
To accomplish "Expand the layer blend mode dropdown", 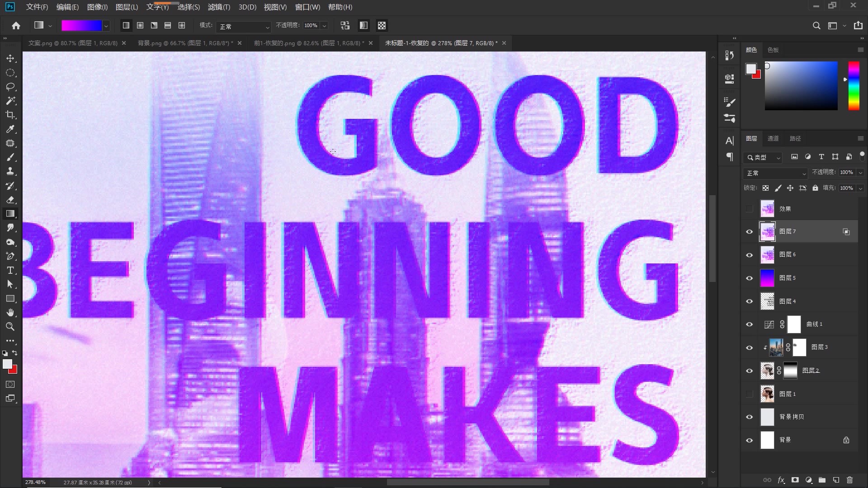I will [x=775, y=173].
